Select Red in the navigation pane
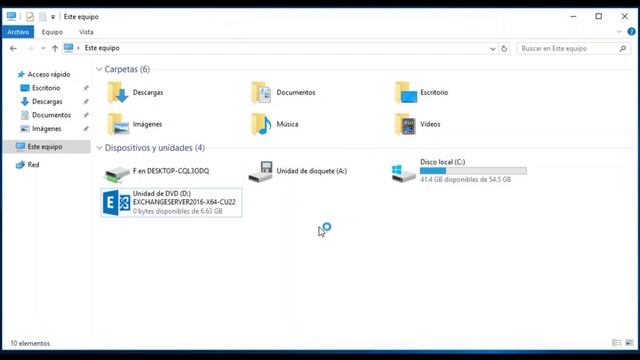Screen dimensions: 640x360 point(27,165)
